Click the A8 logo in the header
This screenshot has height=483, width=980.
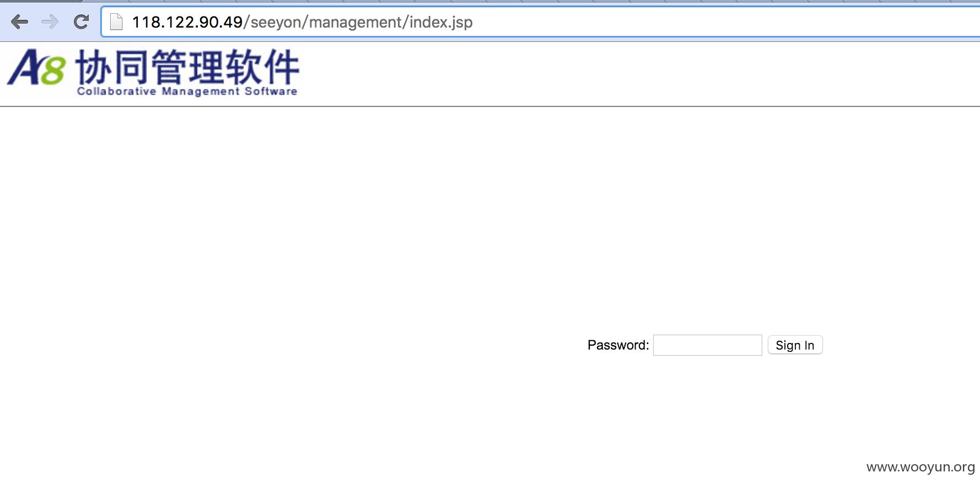36,67
